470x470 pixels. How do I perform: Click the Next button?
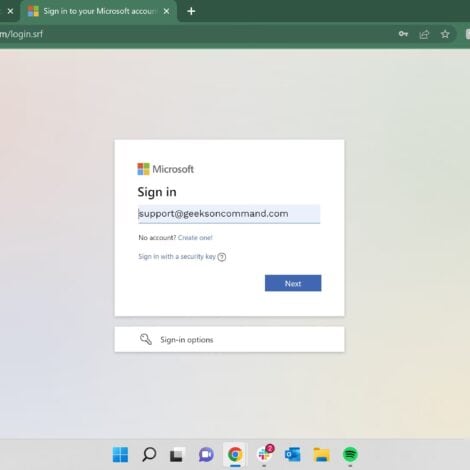coord(293,283)
